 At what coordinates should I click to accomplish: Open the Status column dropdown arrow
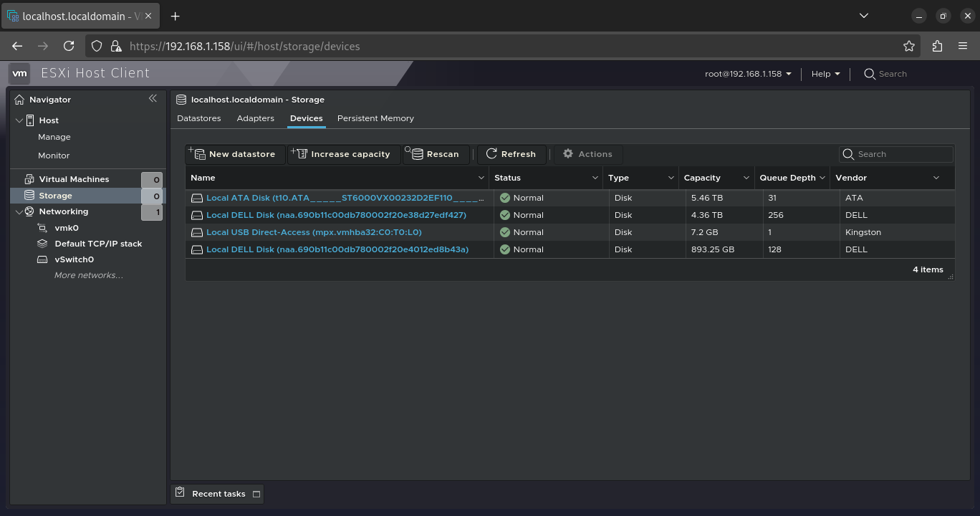[x=595, y=178]
